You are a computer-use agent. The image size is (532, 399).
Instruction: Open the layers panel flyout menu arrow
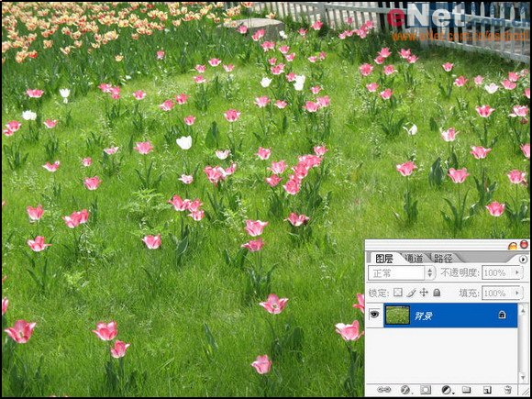(523, 260)
